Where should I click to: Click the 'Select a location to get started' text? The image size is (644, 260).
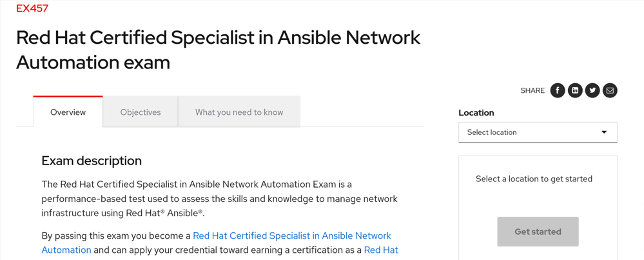[x=534, y=179]
